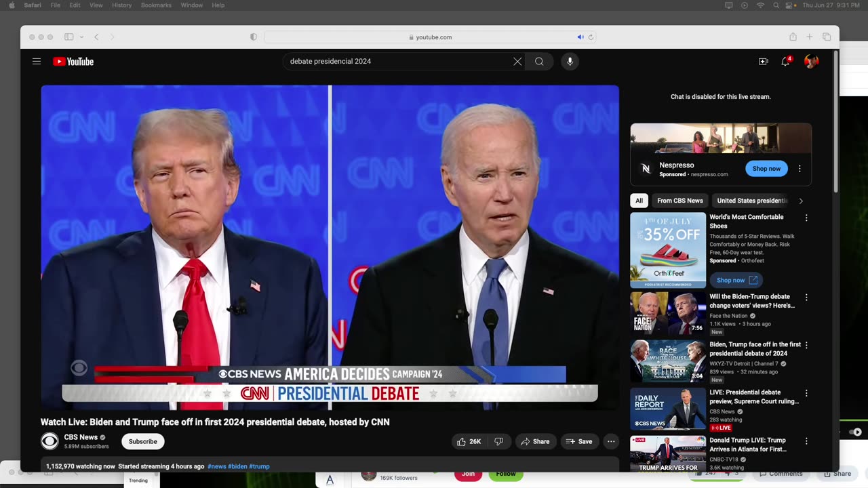
Task: Start voice search with microphone icon
Action: (x=570, y=61)
